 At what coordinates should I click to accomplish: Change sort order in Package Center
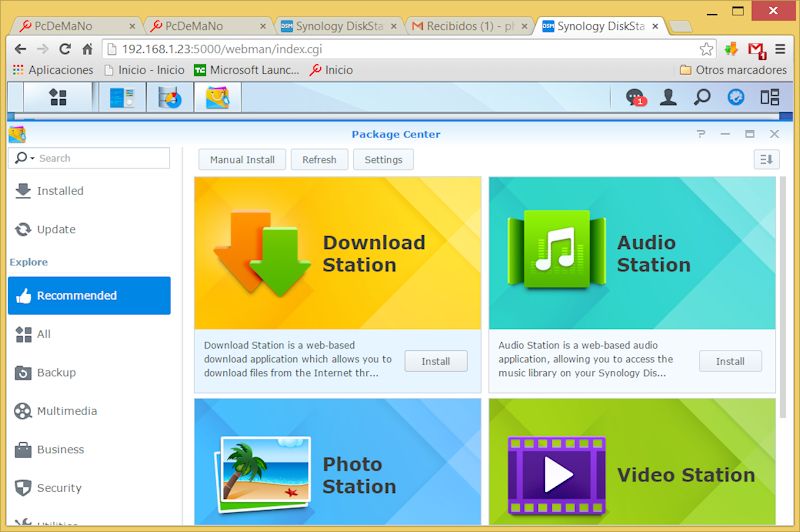tap(766, 160)
